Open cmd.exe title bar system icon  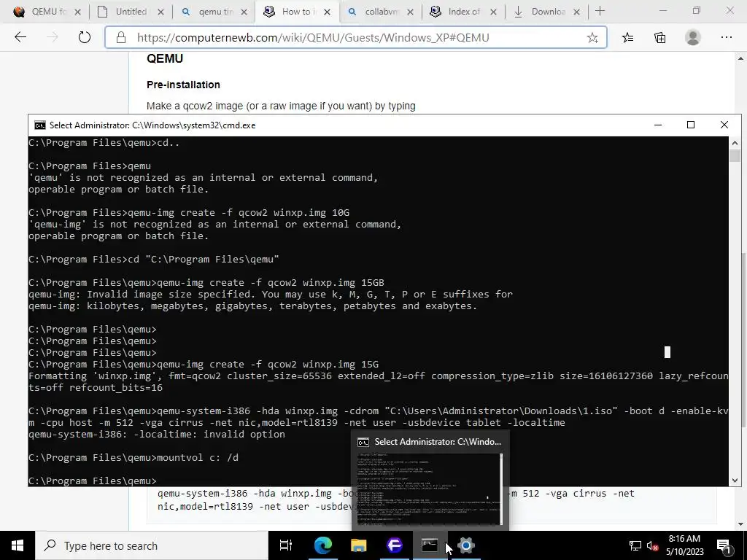tap(40, 125)
